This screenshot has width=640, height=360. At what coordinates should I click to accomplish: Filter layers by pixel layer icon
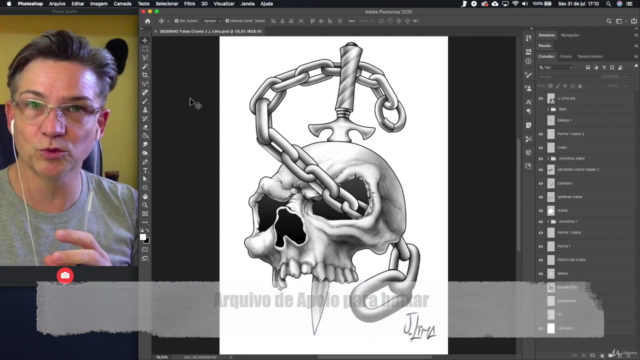coord(588,67)
